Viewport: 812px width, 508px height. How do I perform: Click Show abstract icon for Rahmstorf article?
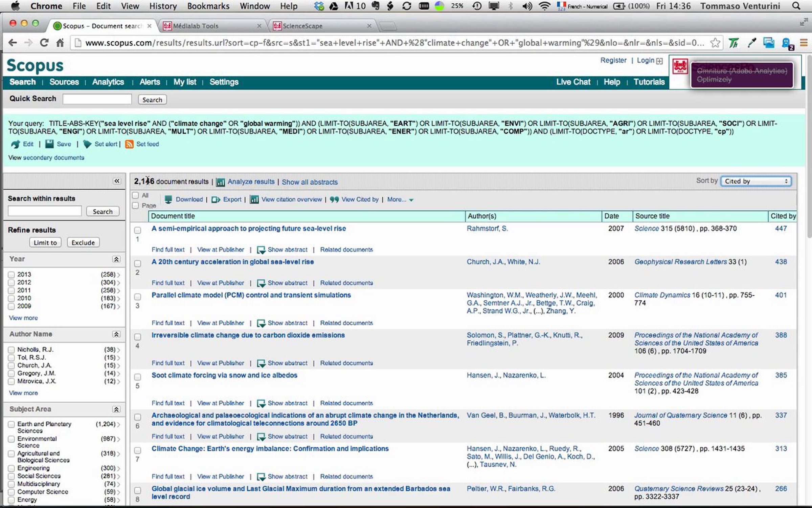pos(261,250)
